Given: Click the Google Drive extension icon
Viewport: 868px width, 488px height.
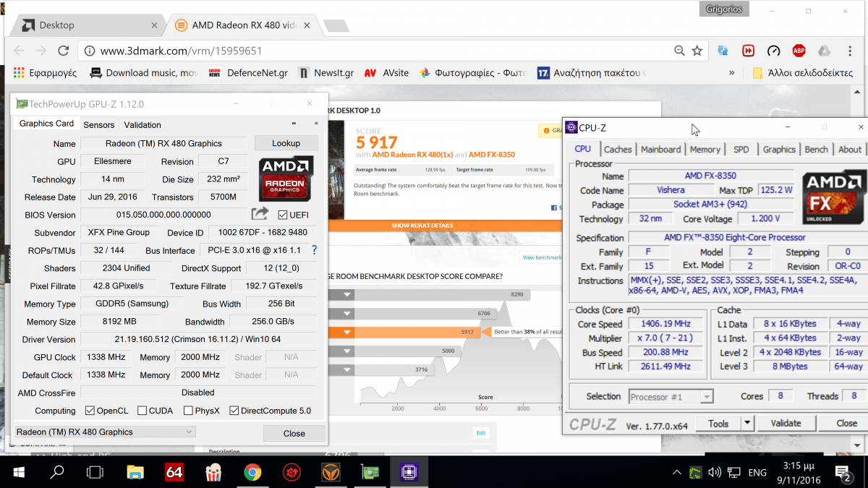Looking at the screenshot, I should pos(824,51).
